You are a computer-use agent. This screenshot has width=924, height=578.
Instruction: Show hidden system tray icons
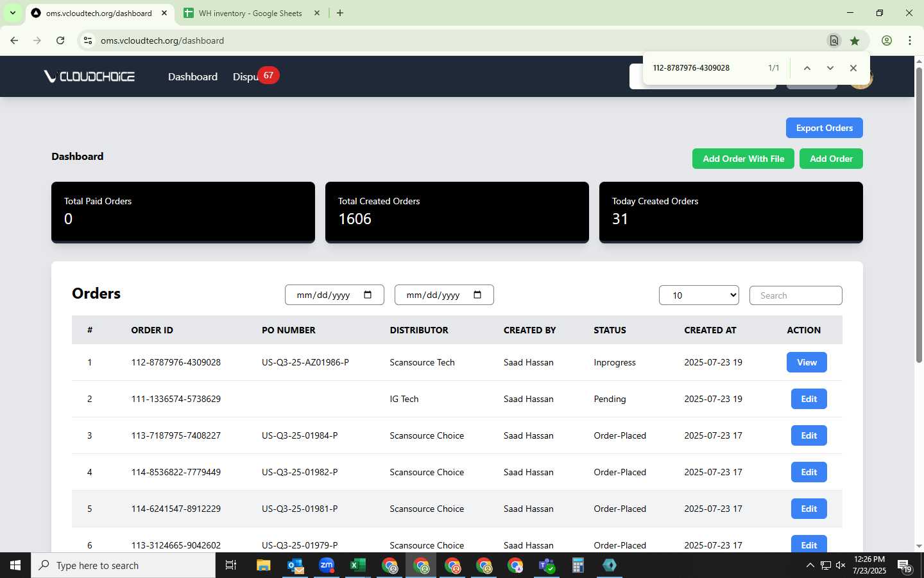(810, 565)
